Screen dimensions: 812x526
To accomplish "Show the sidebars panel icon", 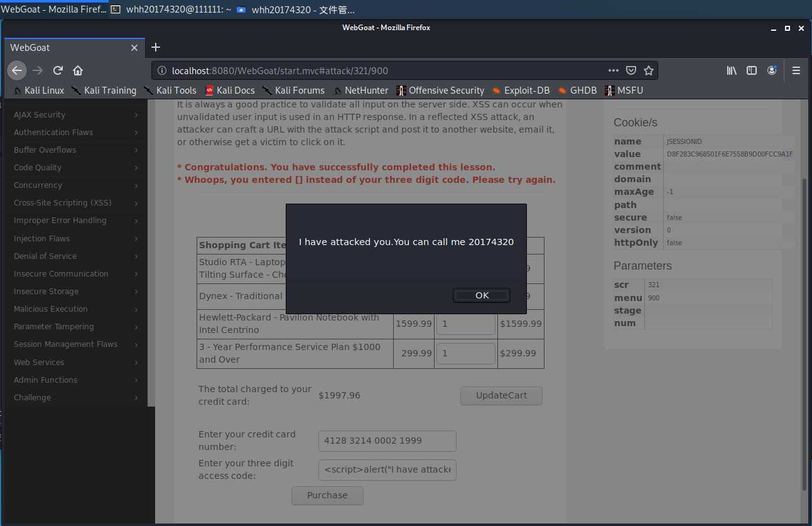I will click(x=752, y=70).
